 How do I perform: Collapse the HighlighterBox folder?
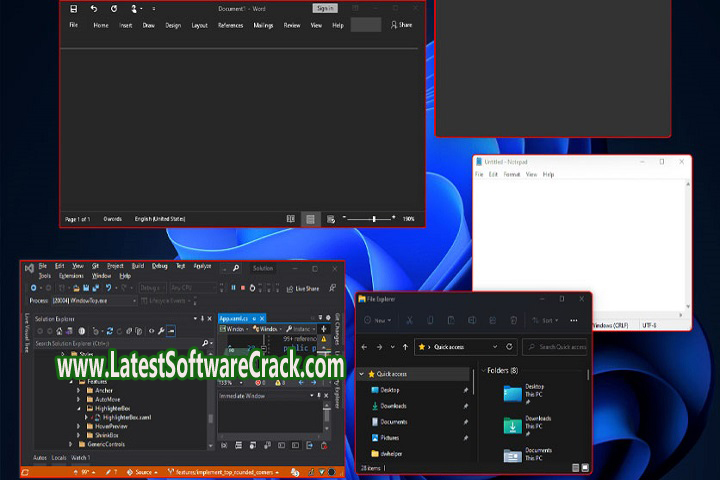[x=79, y=408]
